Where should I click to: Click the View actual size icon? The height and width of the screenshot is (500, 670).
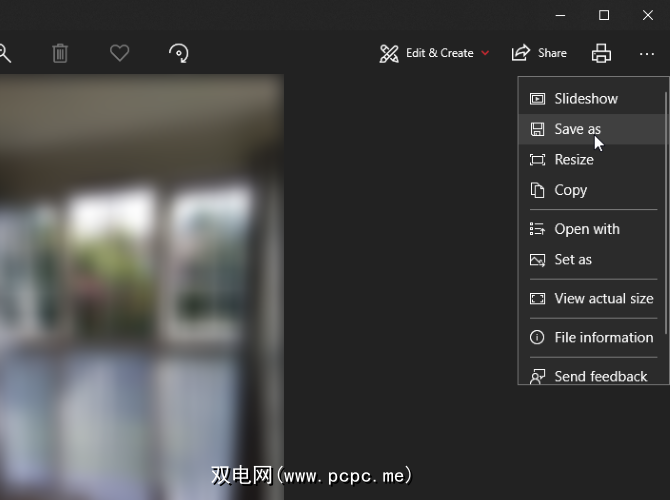[x=537, y=298]
